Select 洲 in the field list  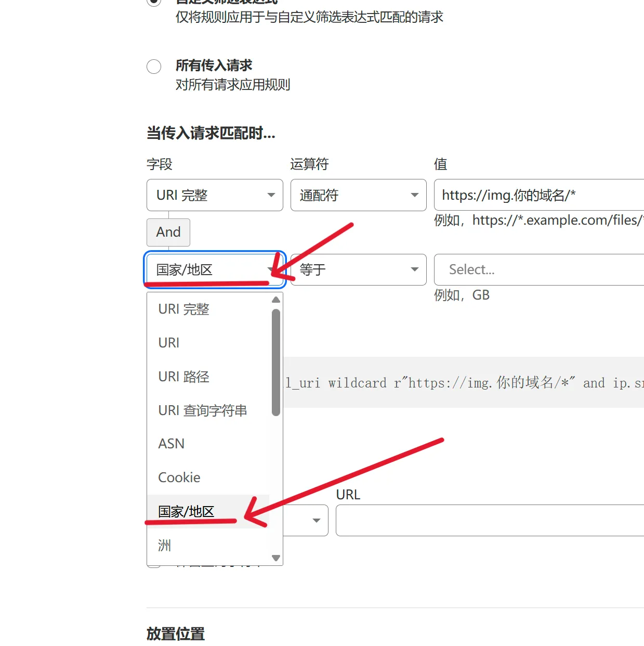click(164, 545)
